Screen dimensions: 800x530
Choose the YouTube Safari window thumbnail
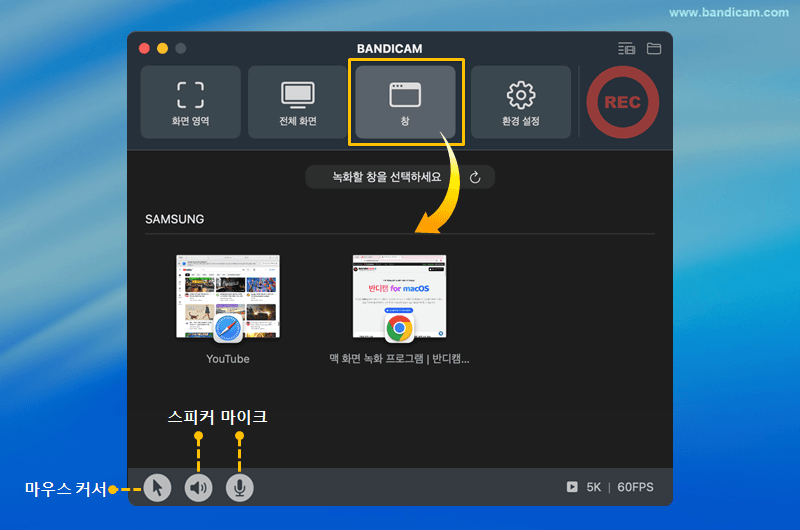(x=228, y=297)
